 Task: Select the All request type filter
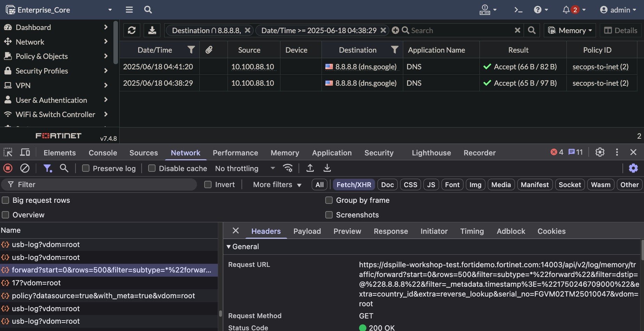coord(319,185)
